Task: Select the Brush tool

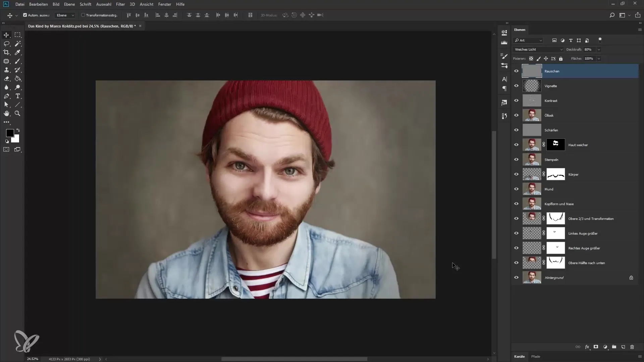Action: click(17, 61)
